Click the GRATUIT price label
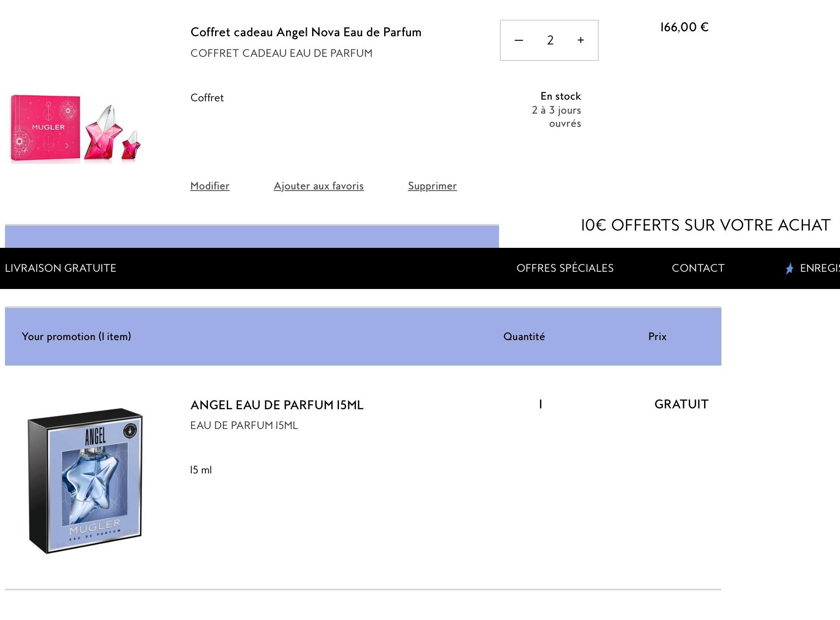The height and width of the screenshot is (620, 840). point(681,404)
